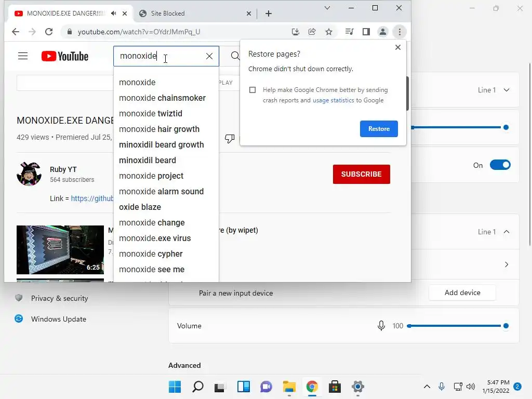Open Widgets from the taskbar
The height and width of the screenshot is (399, 532).
[243, 387]
